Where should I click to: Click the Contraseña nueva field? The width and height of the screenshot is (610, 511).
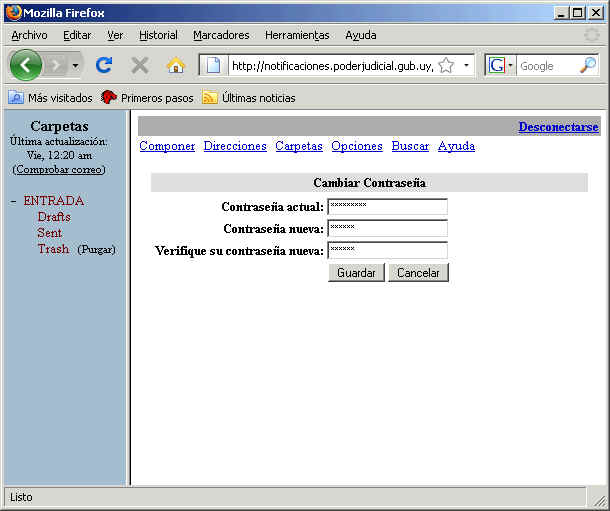387,228
